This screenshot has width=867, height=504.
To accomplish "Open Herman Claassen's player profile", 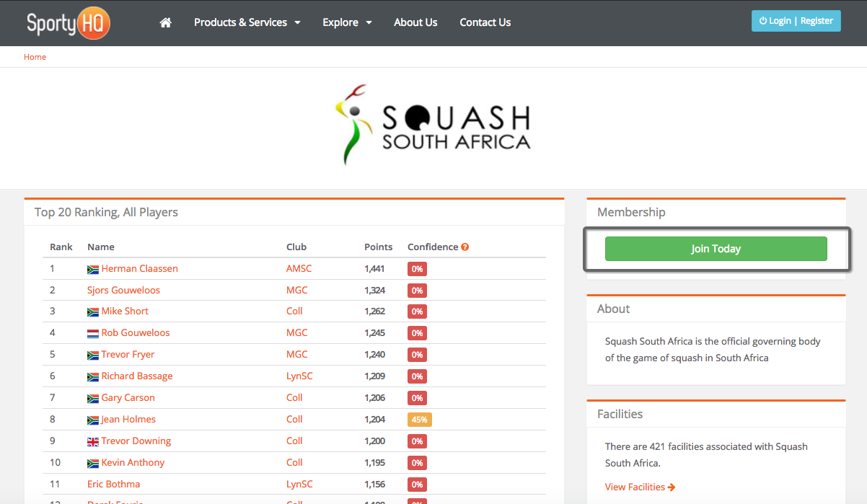I will (x=140, y=268).
